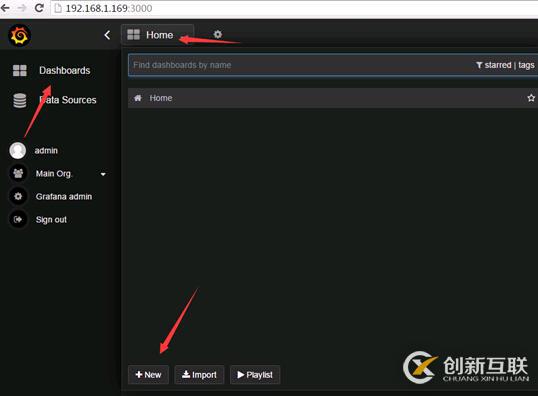Screen dimensions: 538x396
Task: Reload the browser page
Action: [x=39, y=8]
